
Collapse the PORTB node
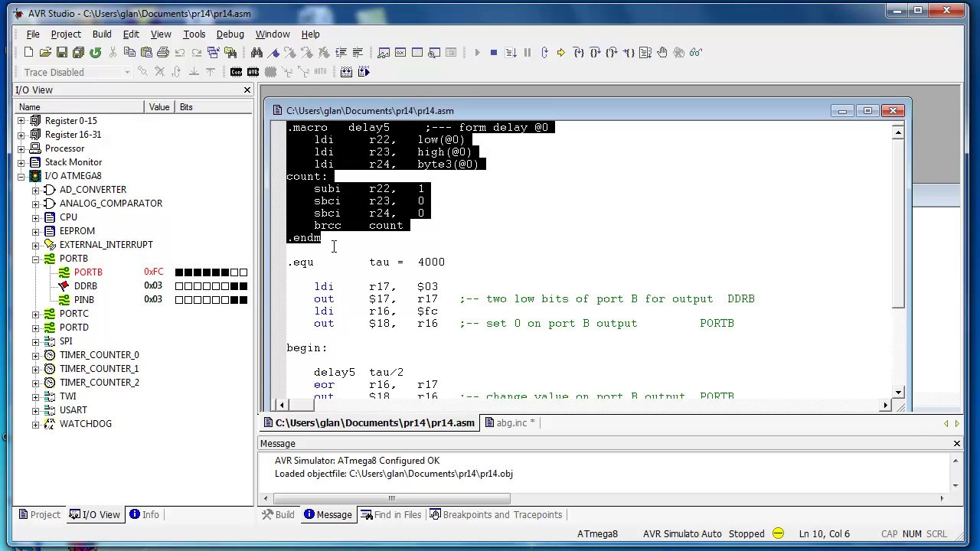click(x=35, y=259)
